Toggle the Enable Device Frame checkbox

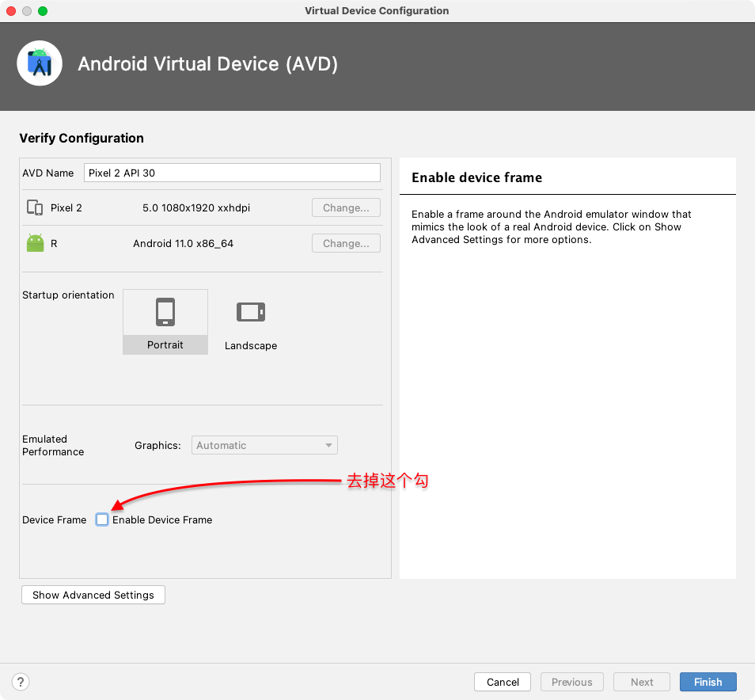tap(102, 519)
